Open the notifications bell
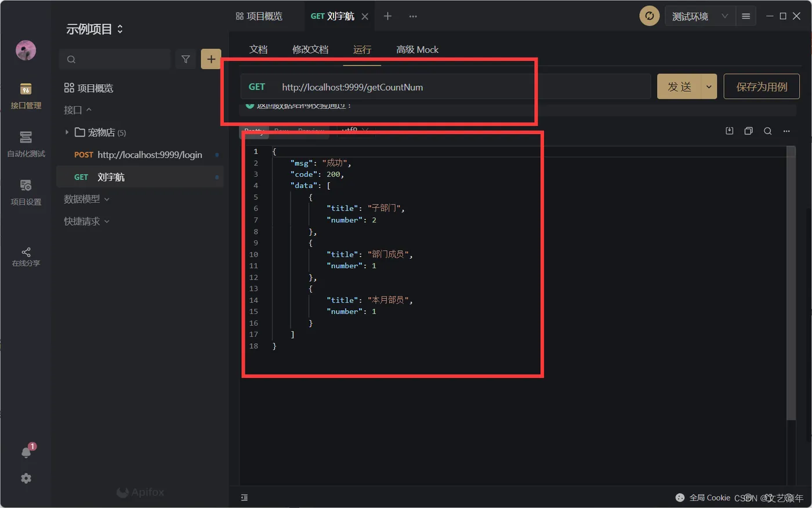812x508 pixels. 26,452
